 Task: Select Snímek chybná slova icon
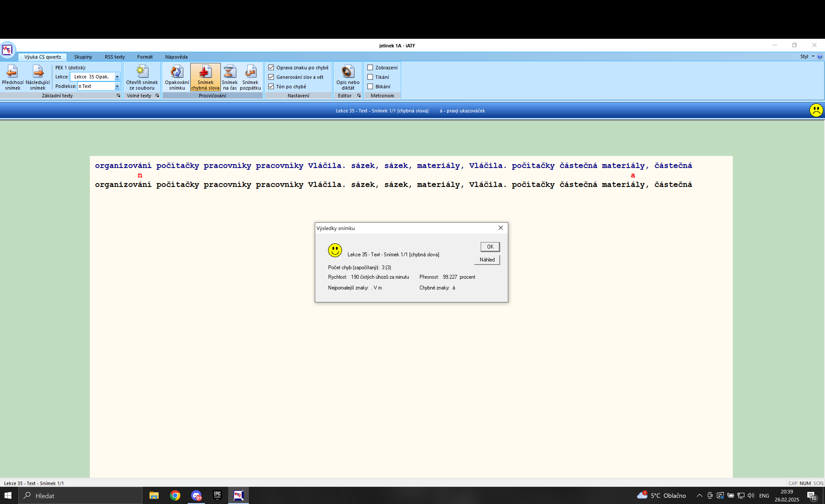[x=205, y=72]
